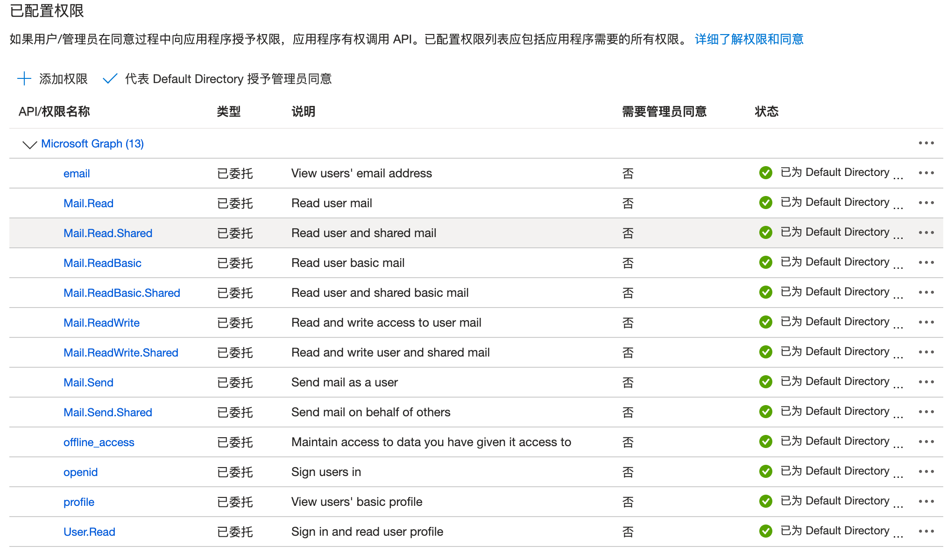Image resolution: width=947 pixels, height=560 pixels.
Task: Click the API/权限名称 column header
Action: pyautogui.click(x=54, y=112)
